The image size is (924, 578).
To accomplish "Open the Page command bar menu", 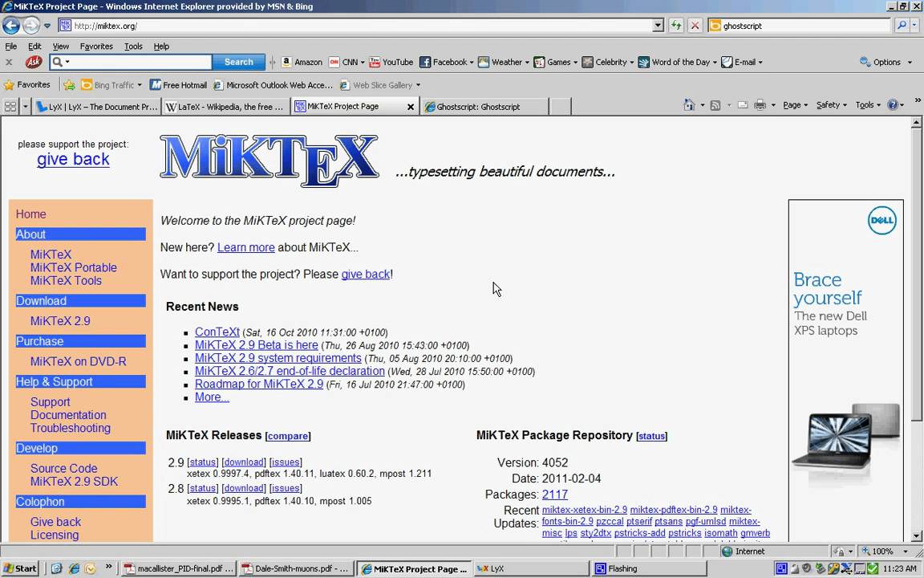I will tap(795, 105).
